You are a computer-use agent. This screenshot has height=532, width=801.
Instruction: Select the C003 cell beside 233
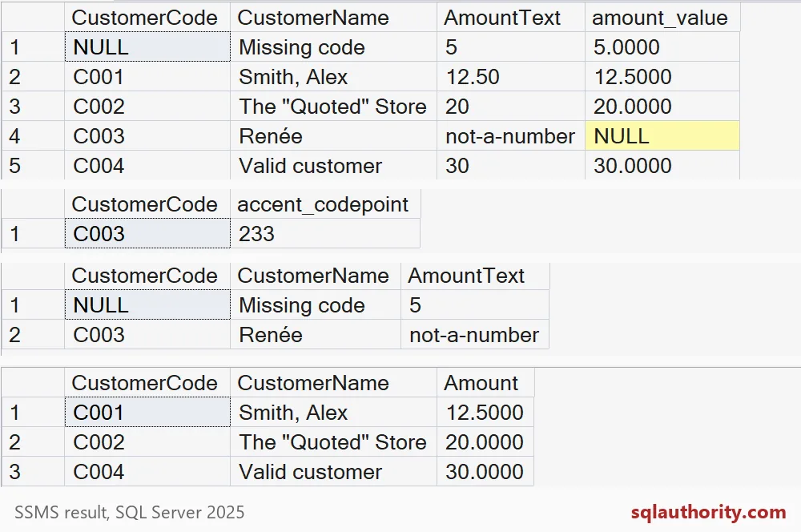click(147, 233)
